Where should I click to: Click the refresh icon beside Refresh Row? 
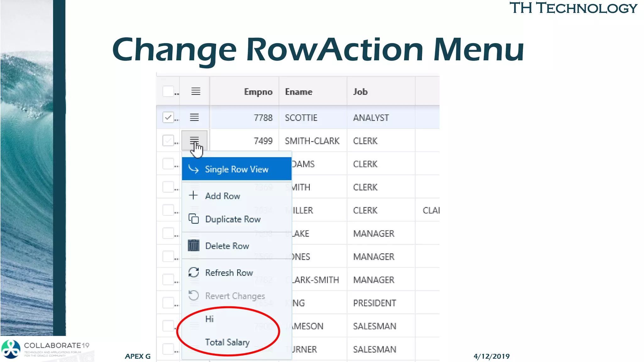coord(193,272)
